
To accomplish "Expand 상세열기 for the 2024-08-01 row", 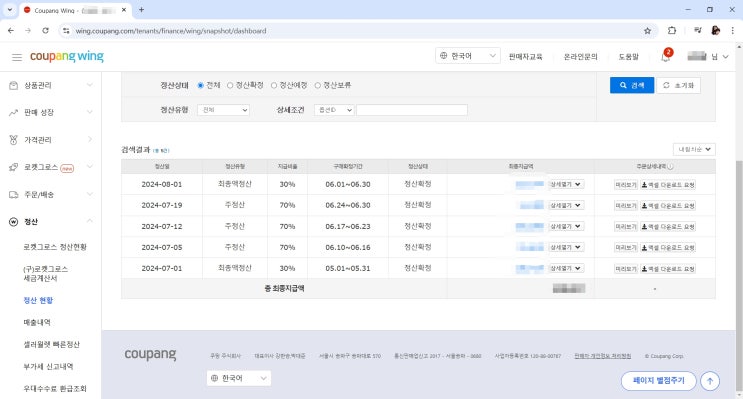I will point(566,184).
